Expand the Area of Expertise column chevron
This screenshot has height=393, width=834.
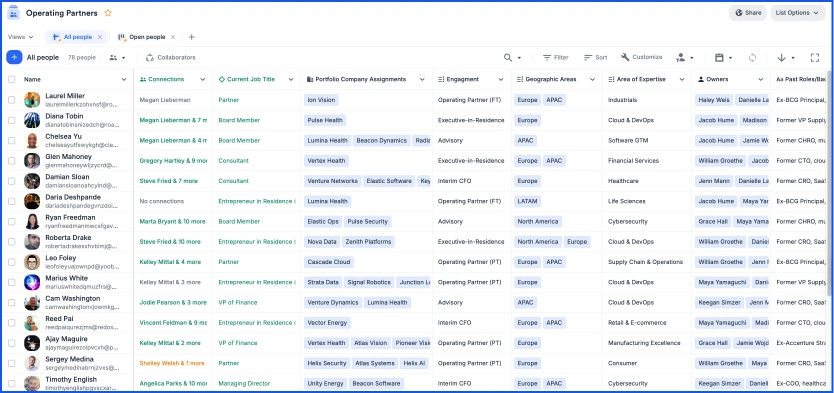[x=682, y=79]
